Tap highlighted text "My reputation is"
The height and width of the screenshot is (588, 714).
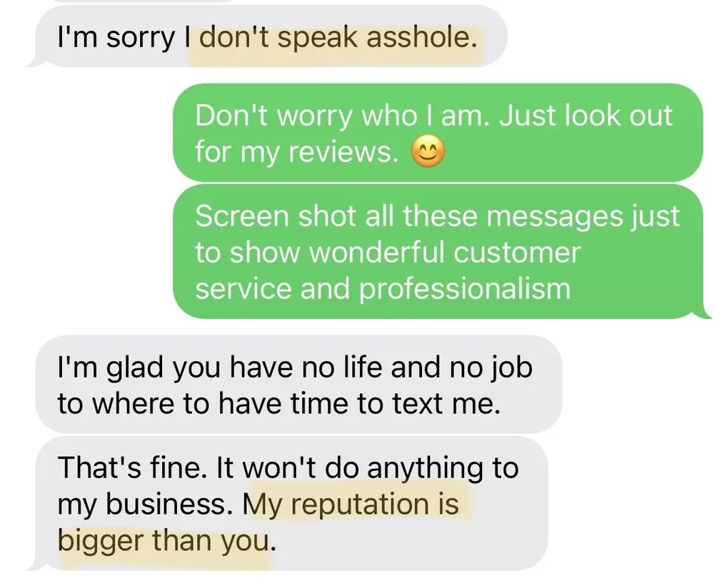tap(351, 505)
